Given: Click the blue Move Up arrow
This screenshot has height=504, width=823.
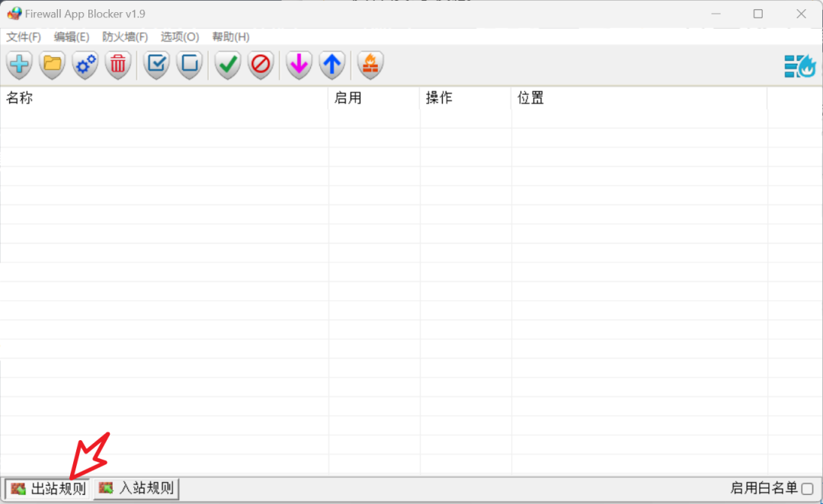Looking at the screenshot, I should [x=331, y=65].
